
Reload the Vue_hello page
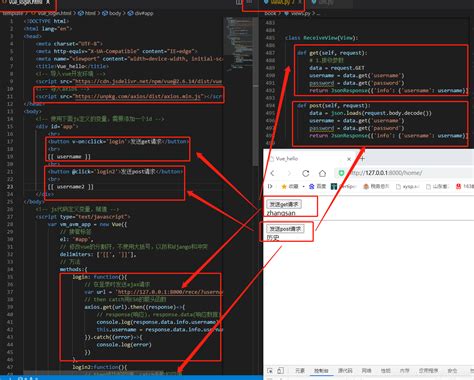pos(305,173)
